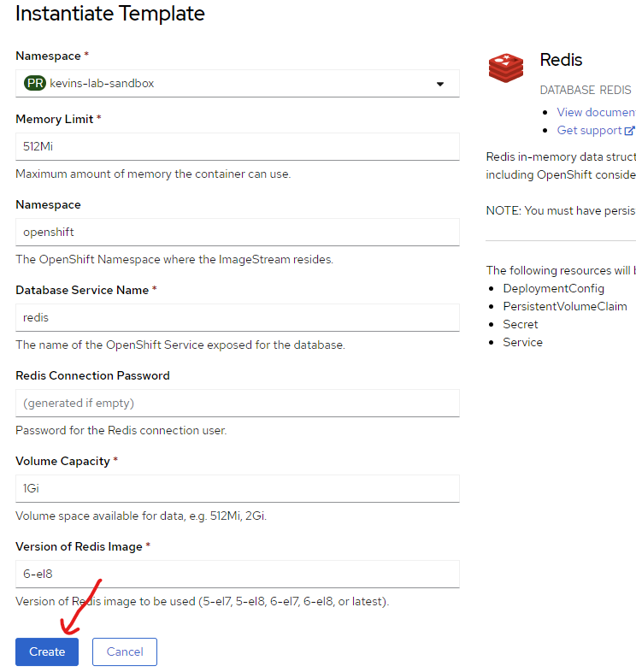
Task: Click the DATABASE tag label
Action: tap(568, 90)
